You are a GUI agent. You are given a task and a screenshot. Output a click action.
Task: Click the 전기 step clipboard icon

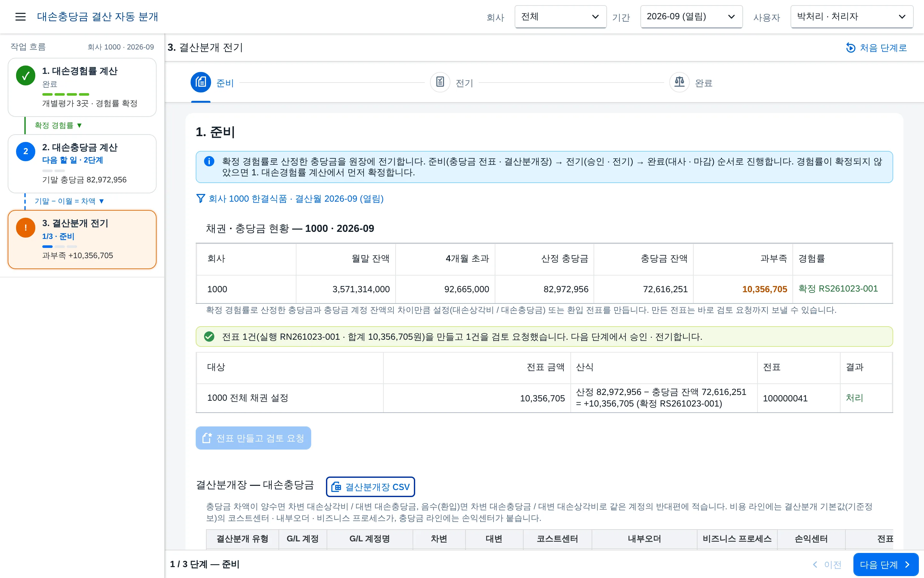pos(440,82)
